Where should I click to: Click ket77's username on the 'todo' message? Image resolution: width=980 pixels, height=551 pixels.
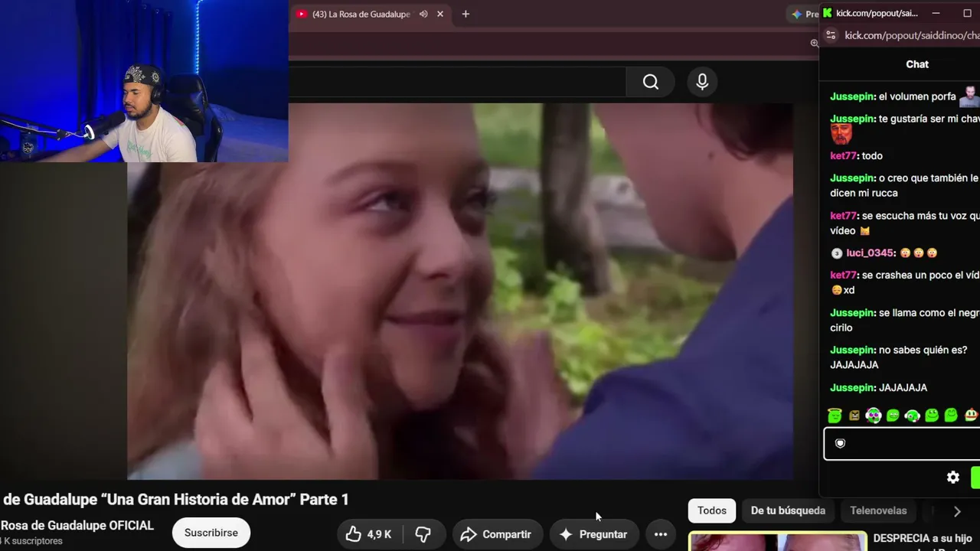844,156
